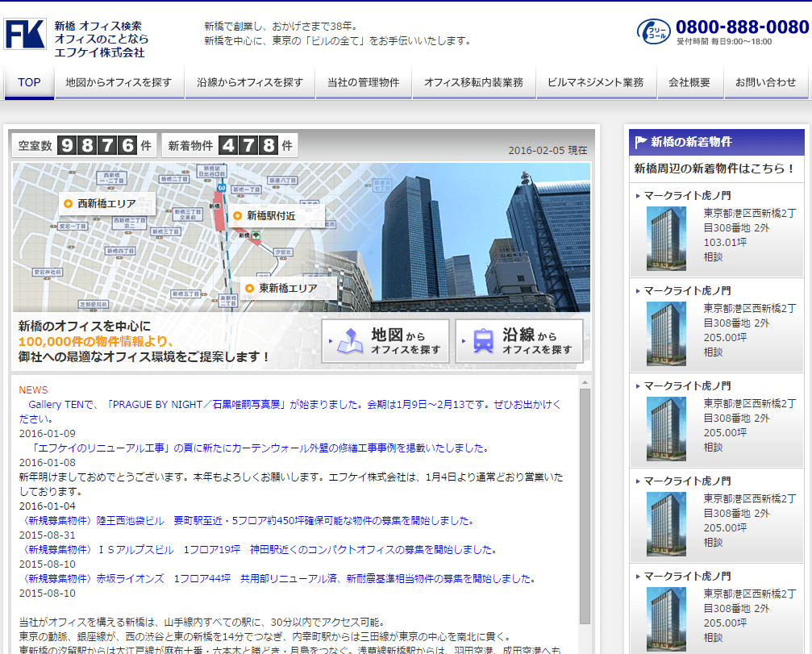
Task: Go to 当社の管理物件 tab
Action: coord(363,82)
